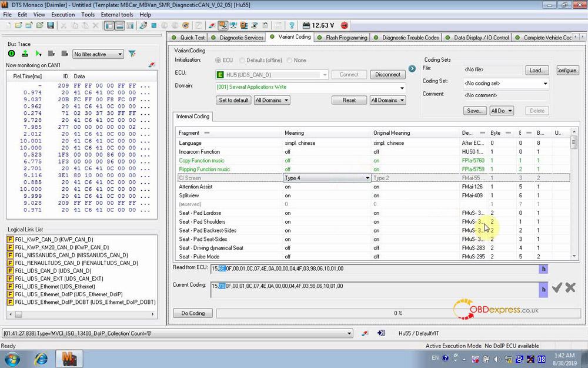Show hidden tray icons arrow

pyautogui.click(x=464, y=359)
